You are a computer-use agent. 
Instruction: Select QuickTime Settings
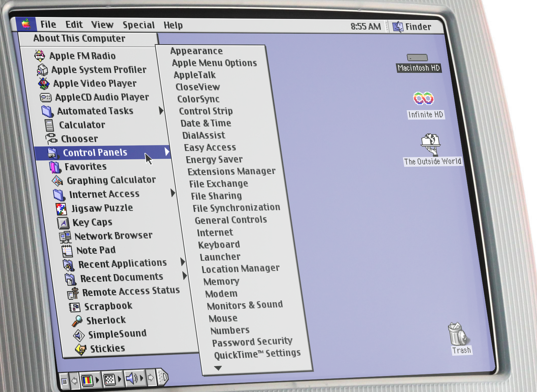click(258, 354)
